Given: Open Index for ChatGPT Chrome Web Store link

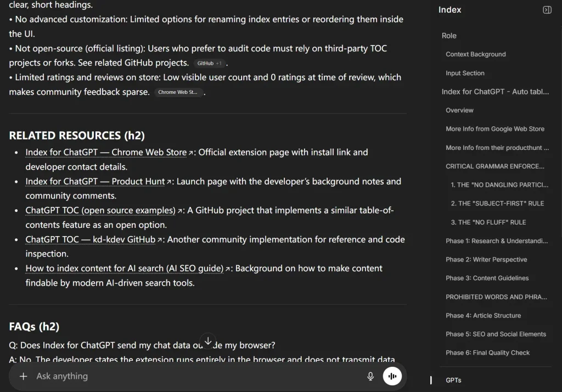Looking at the screenshot, I should 106,152.
